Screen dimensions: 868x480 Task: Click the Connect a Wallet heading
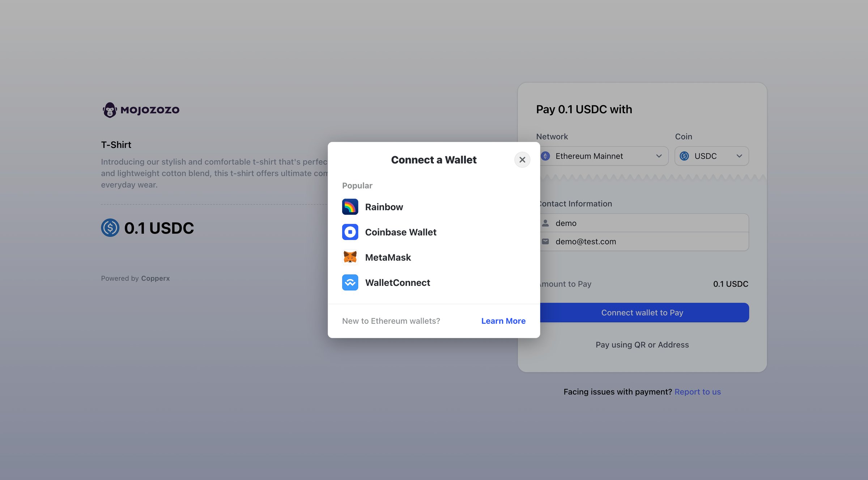click(434, 160)
